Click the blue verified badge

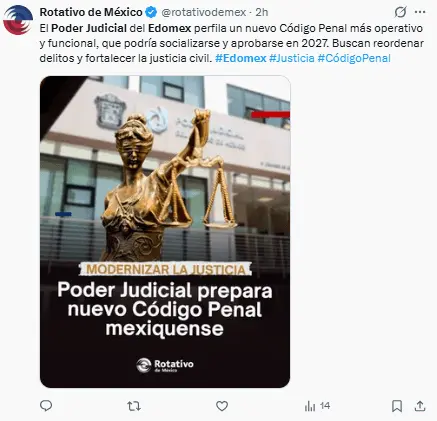151,12
